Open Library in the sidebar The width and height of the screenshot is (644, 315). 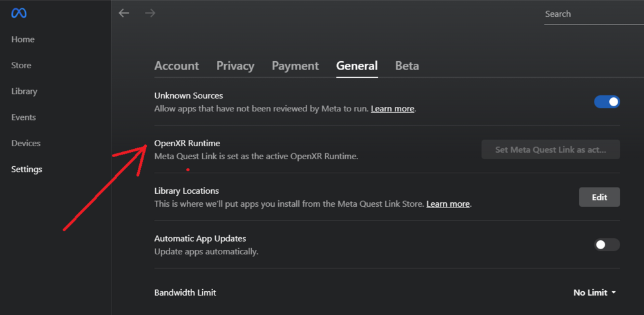pyautogui.click(x=24, y=91)
